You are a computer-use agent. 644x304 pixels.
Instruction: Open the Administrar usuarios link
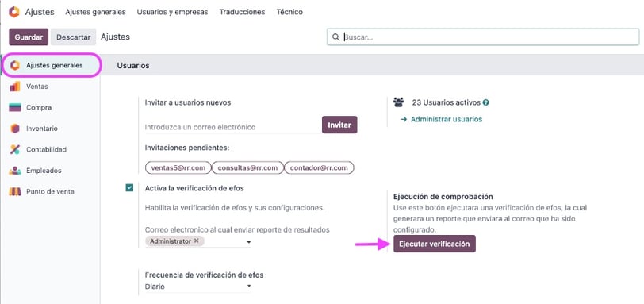click(x=442, y=119)
